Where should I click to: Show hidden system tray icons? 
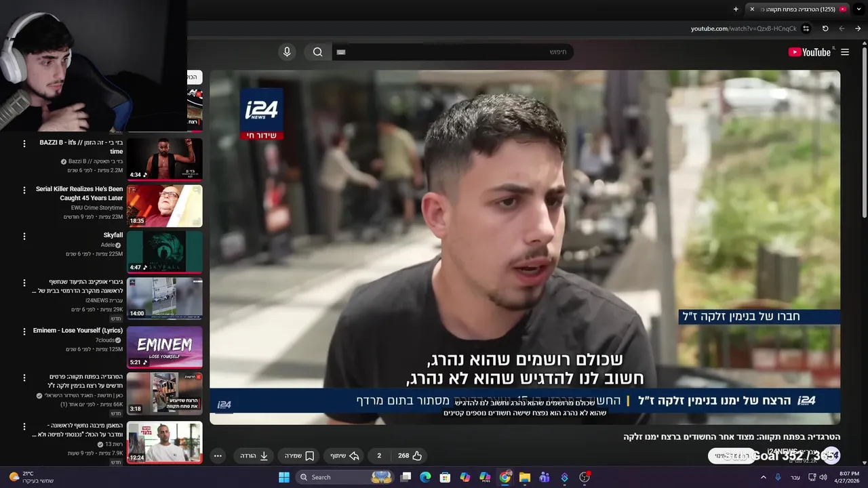click(x=763, y=477)
